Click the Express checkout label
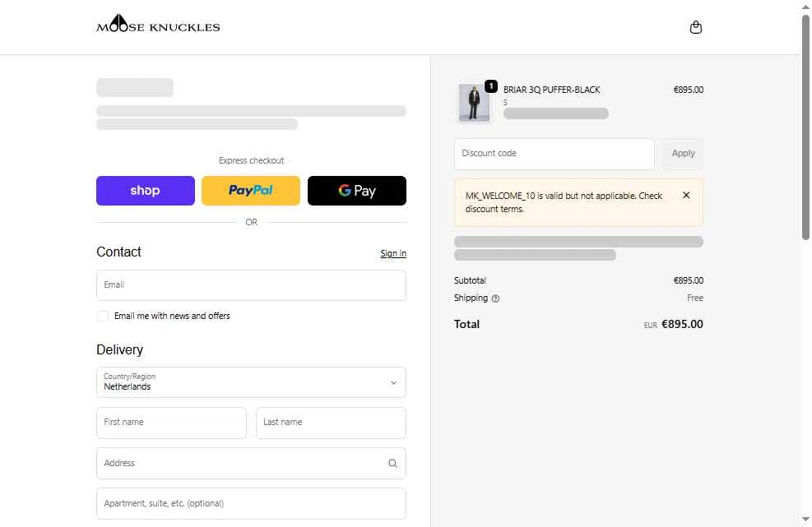812x527 pixels. [x=251, y=160]
